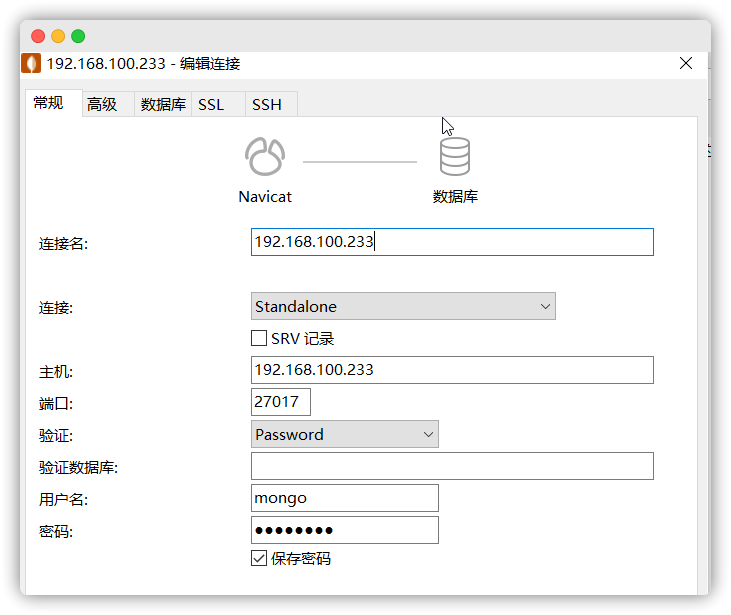The height and width of the screenshot is (615, 731).
Task: Open the SSL tab
Action: click(218, 104)
